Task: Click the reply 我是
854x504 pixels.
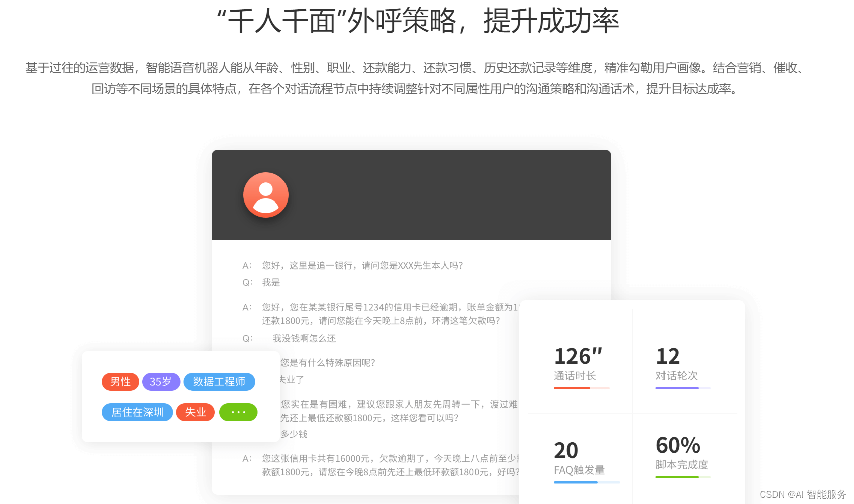Action: pyautogui.click(x=271, y=282)
